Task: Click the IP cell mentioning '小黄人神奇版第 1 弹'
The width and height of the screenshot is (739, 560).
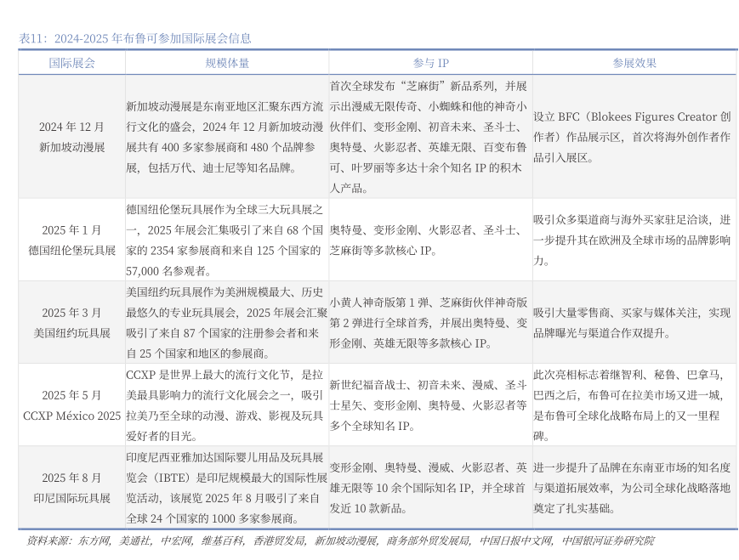Action: (x=430, y=322)
